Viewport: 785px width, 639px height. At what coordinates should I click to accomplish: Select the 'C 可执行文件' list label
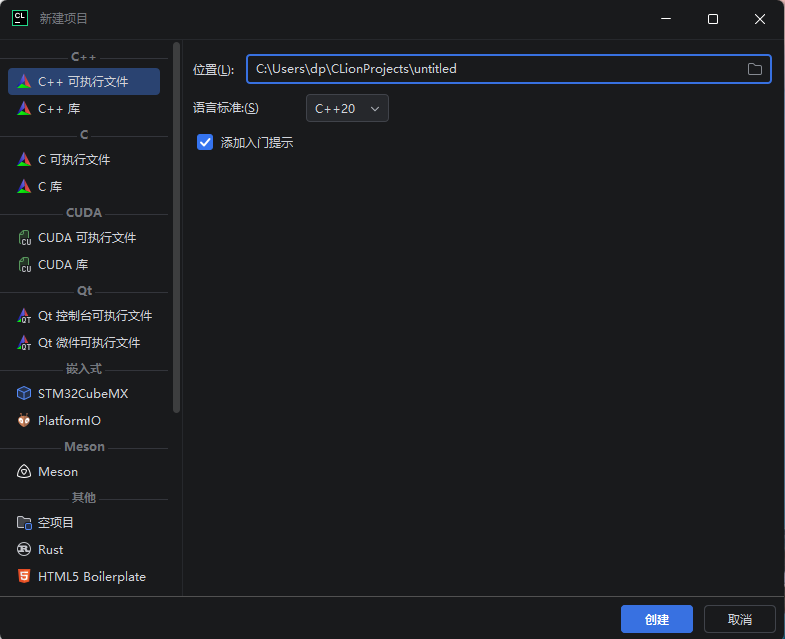[x=74, y=160]
